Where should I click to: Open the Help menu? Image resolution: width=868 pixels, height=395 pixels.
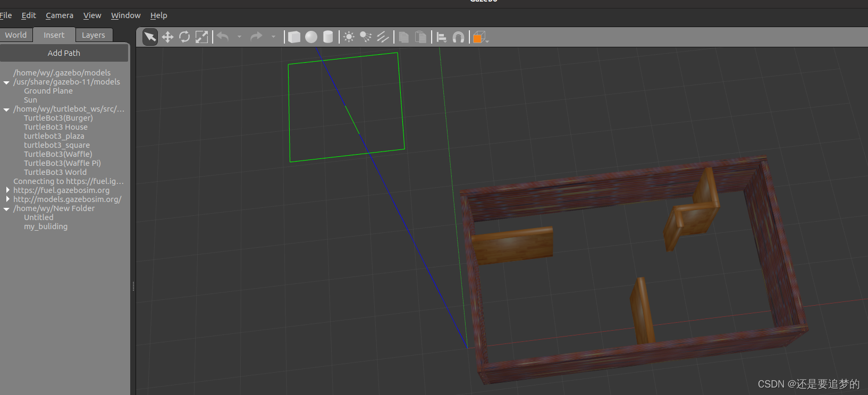[x=158, y=15]
